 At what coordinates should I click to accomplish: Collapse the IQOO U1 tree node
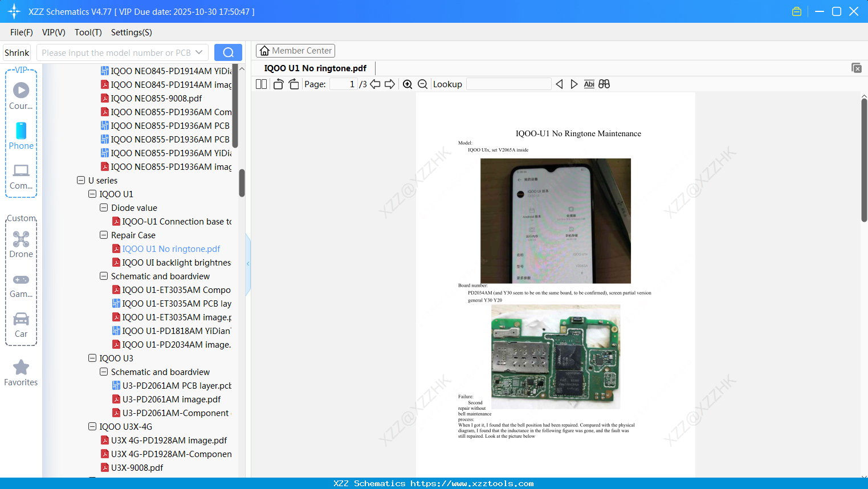click(92, 194)
